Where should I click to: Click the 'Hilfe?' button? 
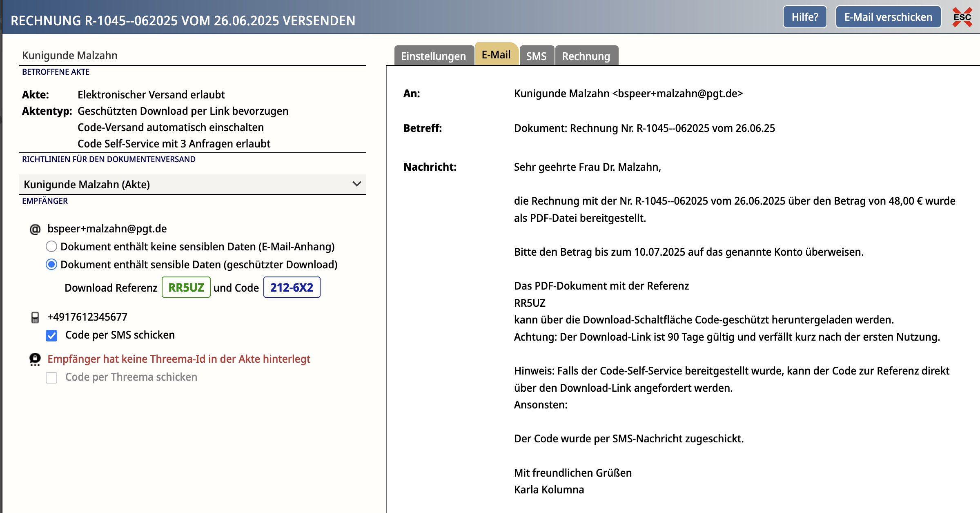pyautogui.click(x=805, y=17)
